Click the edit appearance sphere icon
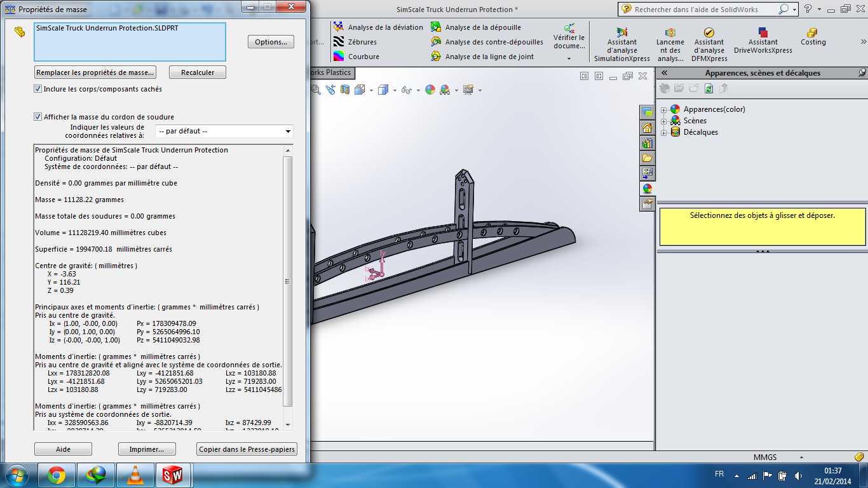 coord(430,90)
